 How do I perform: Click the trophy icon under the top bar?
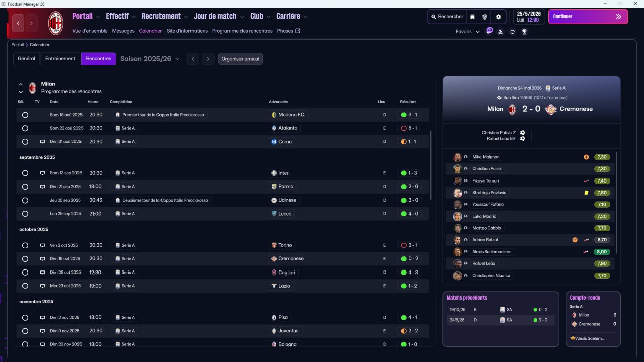(x=524, y=32)
